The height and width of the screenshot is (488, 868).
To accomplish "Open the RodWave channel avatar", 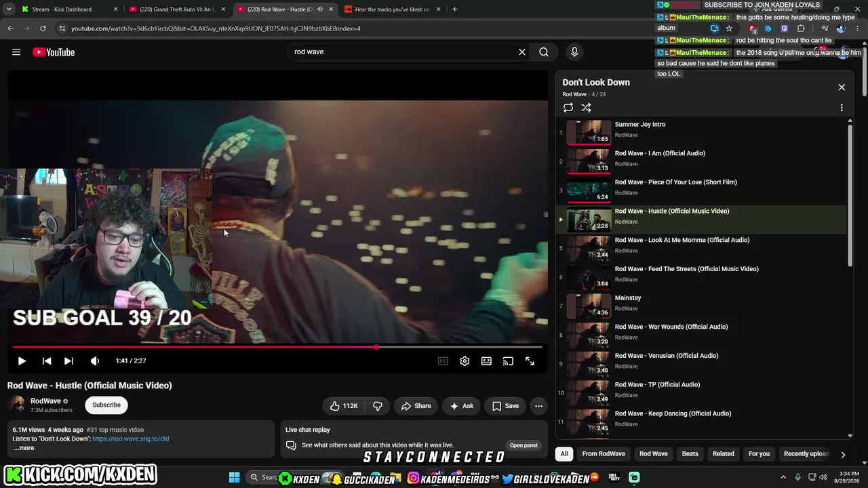I will pyautogui.click(x=17, y=405).
